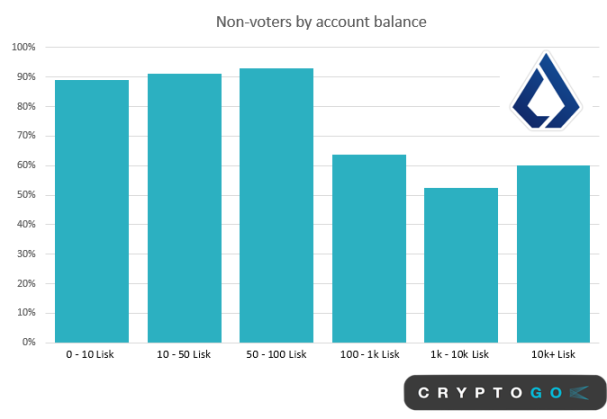Click the "10 - 50 Lisk" axis label
The width and height of the screenshot is (607, 419).
[x=184, y=356]
